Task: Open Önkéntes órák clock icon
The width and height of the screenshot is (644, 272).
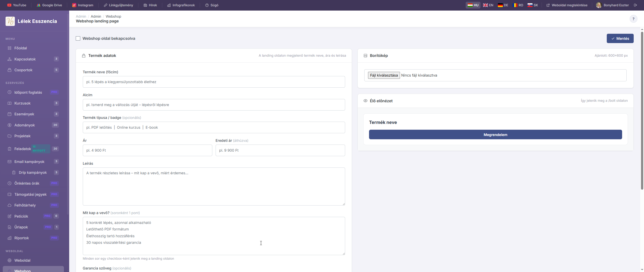Action: 10,183
